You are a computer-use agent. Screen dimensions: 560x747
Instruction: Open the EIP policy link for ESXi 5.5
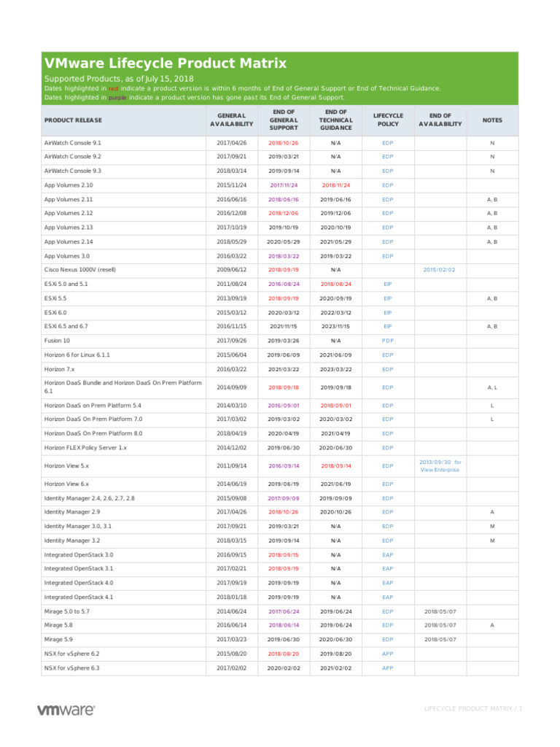coord(387,298)
